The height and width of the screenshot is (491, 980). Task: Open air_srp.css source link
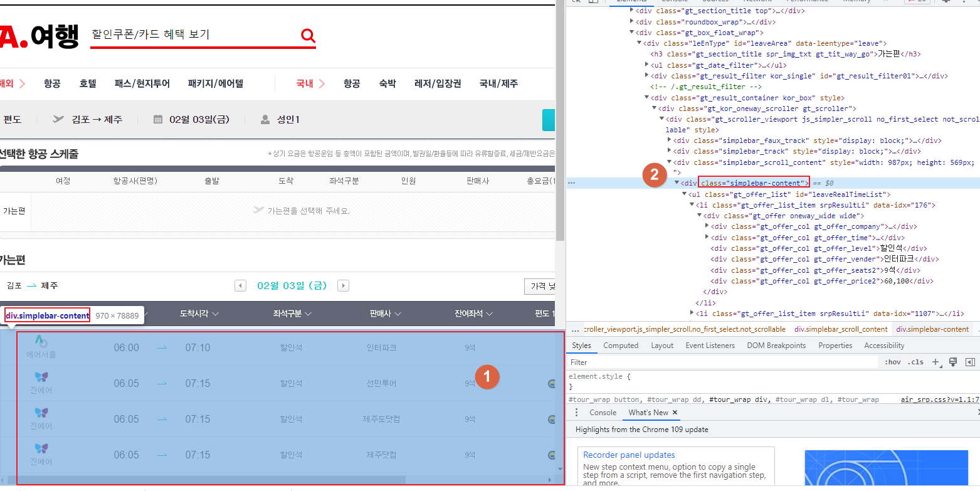pos(940,399)
